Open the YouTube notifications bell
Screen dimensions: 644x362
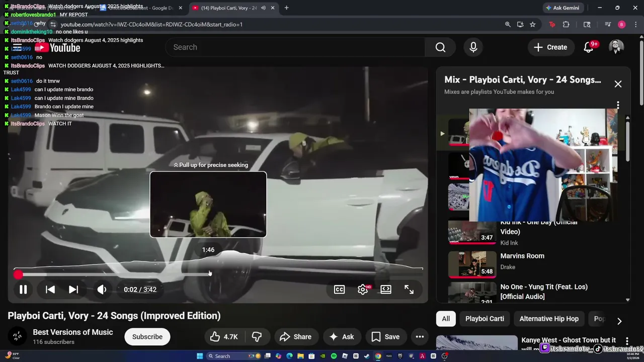click(x=588, y=47)
